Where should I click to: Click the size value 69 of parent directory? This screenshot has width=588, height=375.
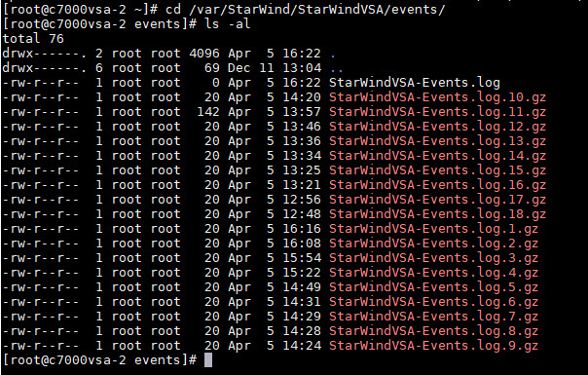coord(212,68)
